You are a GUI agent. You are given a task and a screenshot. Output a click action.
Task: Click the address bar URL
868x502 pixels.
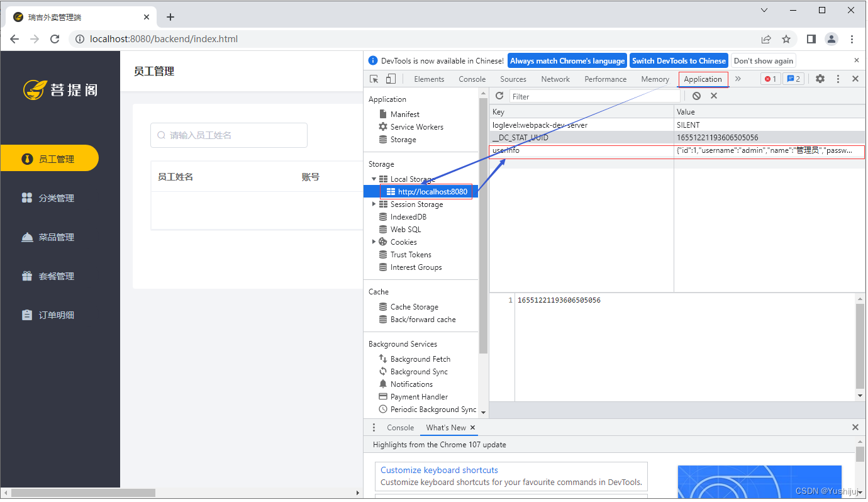coord(164,39)
